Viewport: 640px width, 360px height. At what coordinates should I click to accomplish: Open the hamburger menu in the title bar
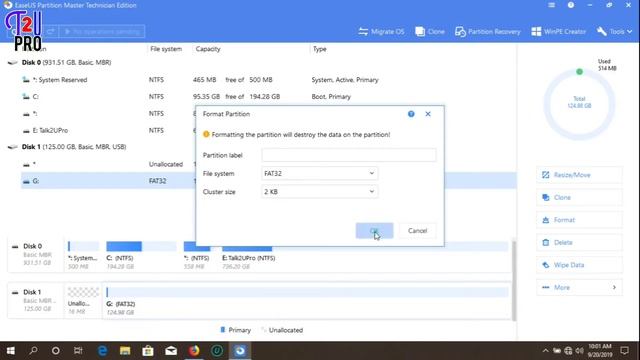tap(551, 5)
